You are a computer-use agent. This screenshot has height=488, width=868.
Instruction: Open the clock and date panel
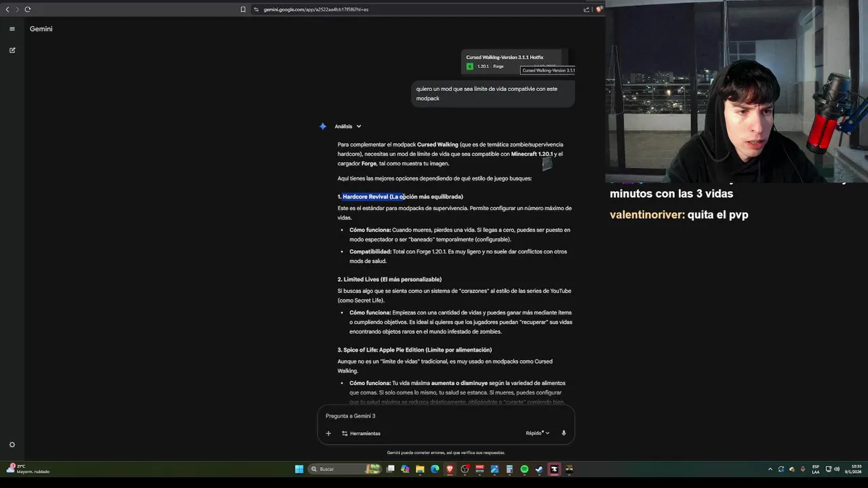coord(853,469)
